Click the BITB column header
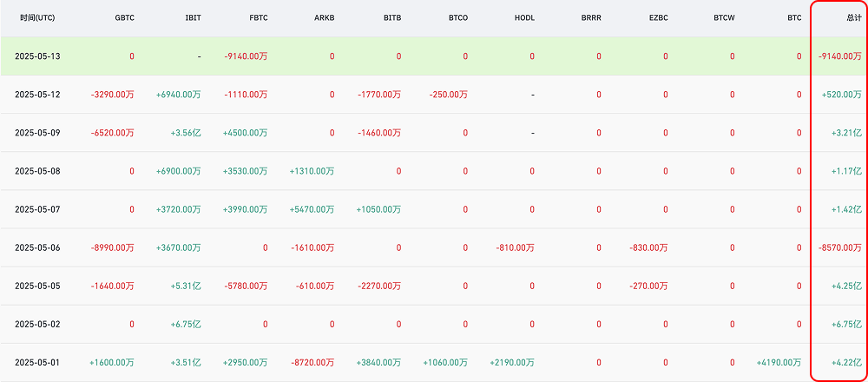Image resolution: width=868 pixels, height=382 pixels. 392,17
